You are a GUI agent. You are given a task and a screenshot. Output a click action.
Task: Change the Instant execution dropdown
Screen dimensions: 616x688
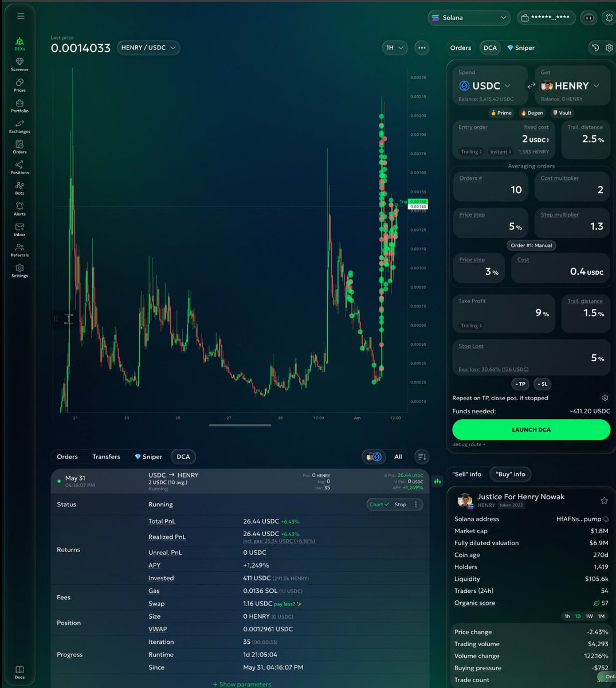[x=501, y=152]
